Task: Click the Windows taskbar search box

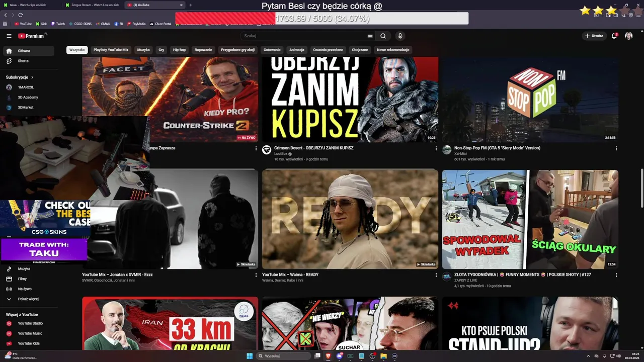Action: (x=284, y=356)
